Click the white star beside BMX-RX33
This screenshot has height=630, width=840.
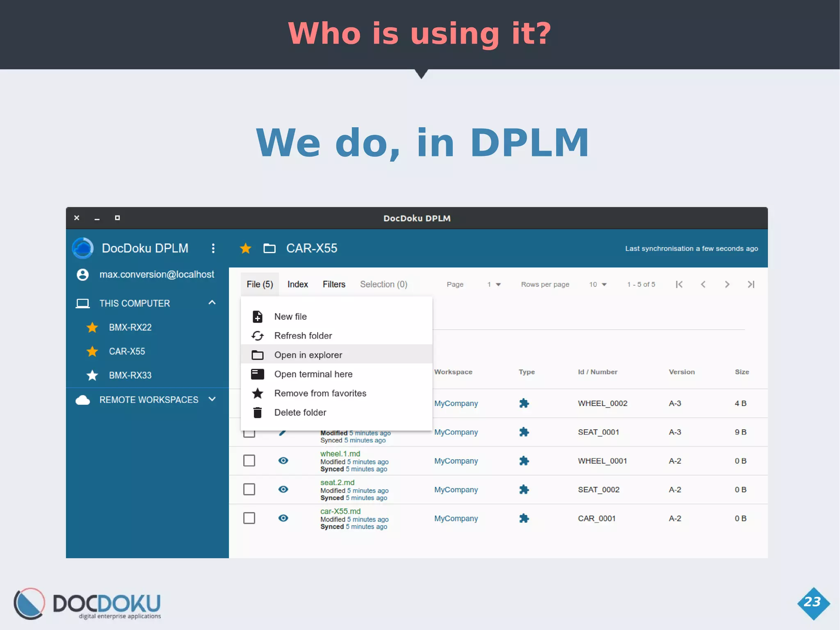(x=92, y=375)
